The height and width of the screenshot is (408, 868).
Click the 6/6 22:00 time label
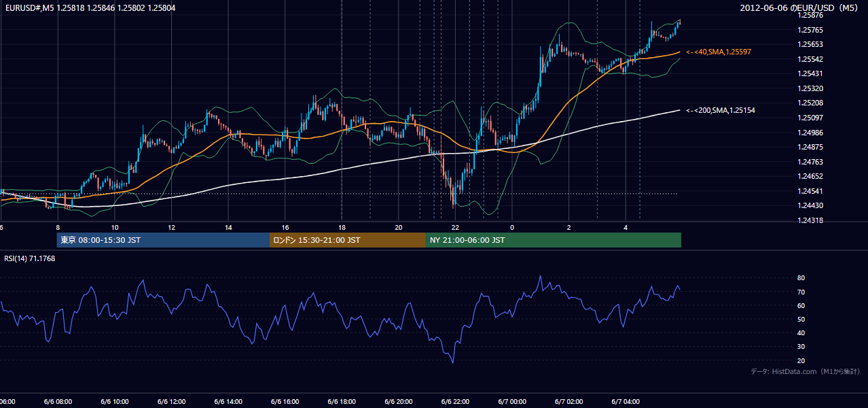coord(455,402)
